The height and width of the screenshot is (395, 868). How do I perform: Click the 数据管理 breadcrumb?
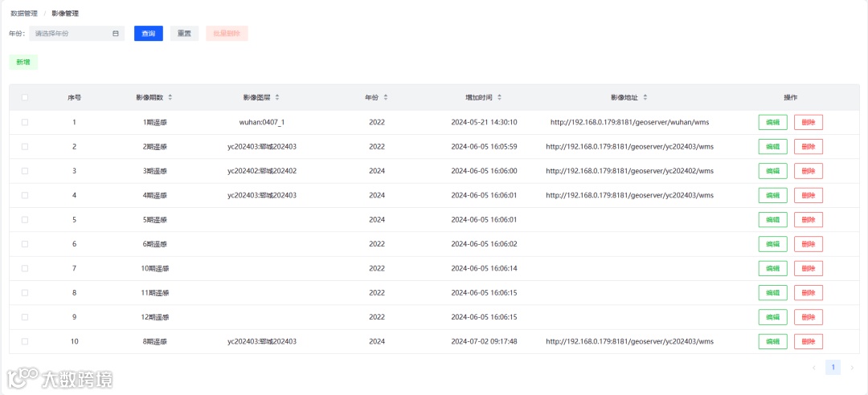coord(24,14)
